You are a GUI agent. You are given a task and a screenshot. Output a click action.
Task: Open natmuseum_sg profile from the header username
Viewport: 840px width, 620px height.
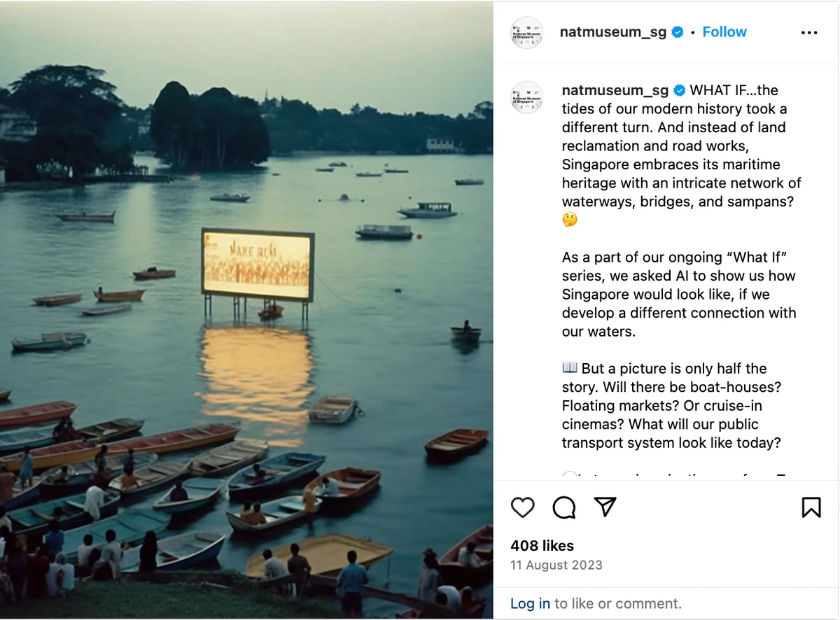tap(613, 32)
